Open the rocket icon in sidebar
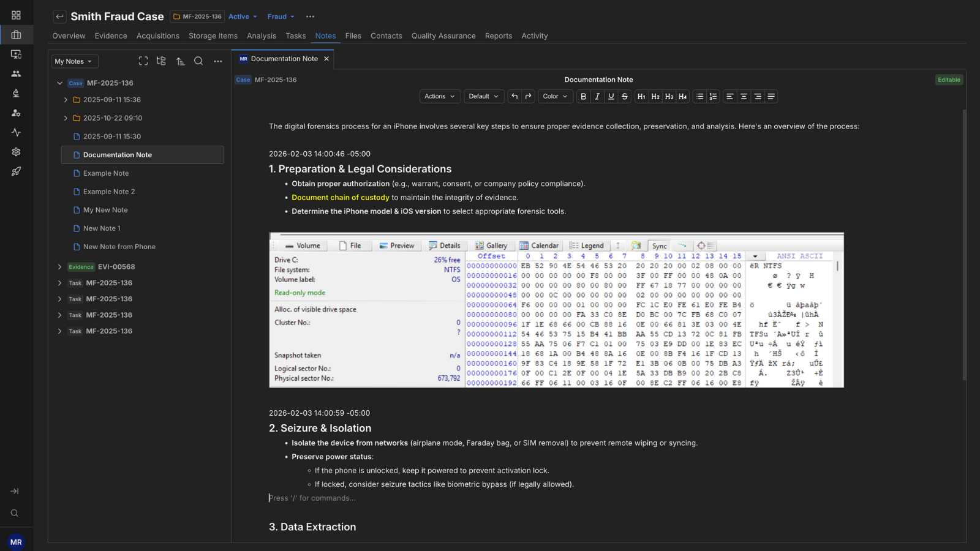980x551 pixels. [16, 171]
